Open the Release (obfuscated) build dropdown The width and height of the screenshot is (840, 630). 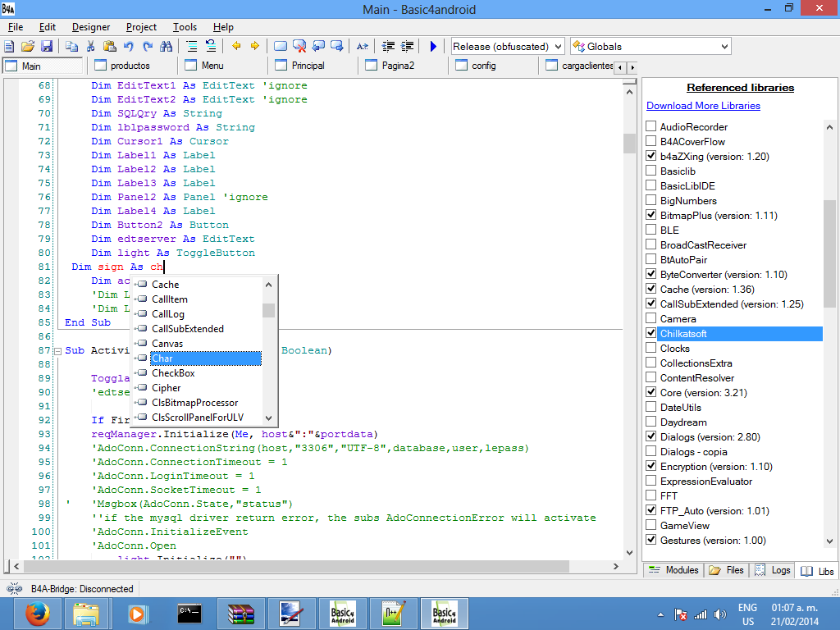click(558, 47)
